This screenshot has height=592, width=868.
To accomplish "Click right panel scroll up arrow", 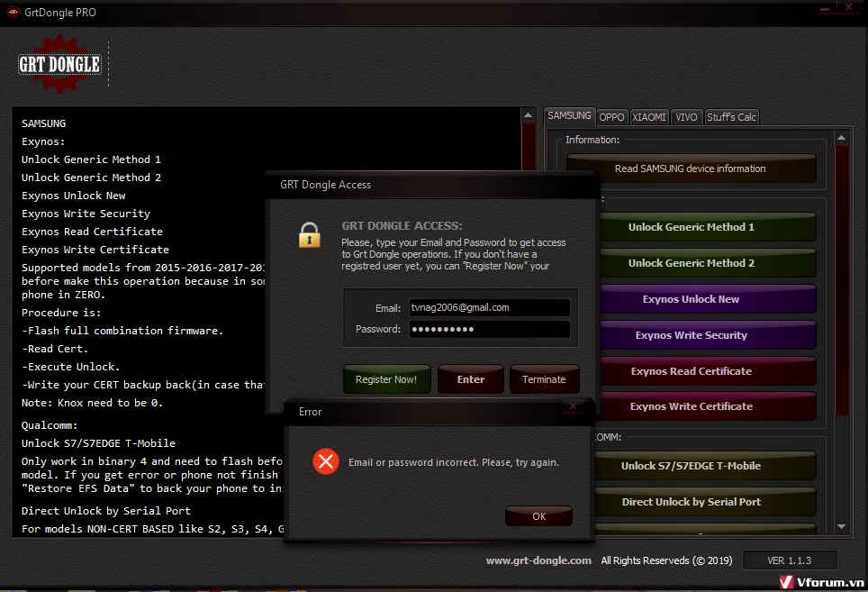I will pos(841,137).
